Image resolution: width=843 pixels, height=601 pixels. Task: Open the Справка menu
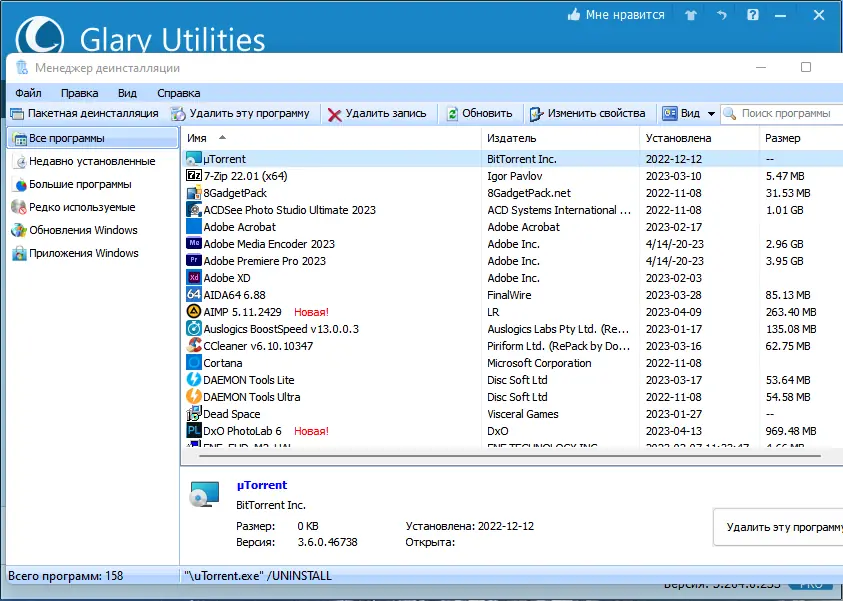(178, 93)
